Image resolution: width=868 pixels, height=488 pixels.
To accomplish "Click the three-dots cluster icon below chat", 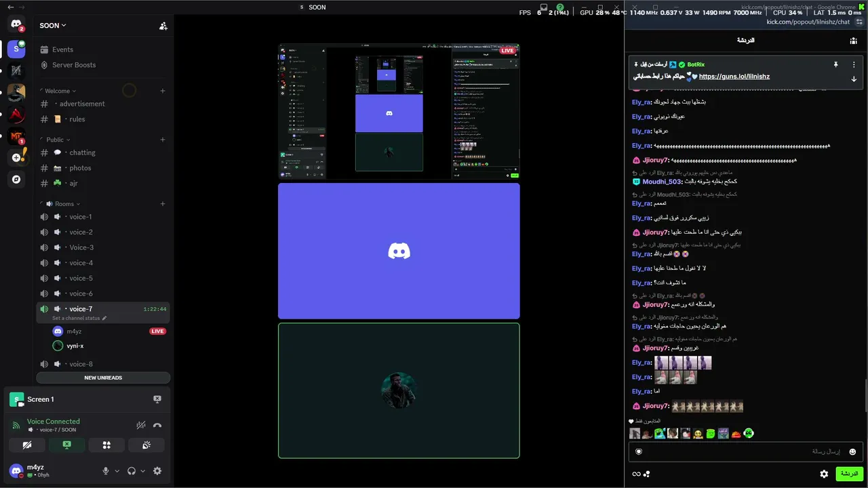I will click(647, 474).
